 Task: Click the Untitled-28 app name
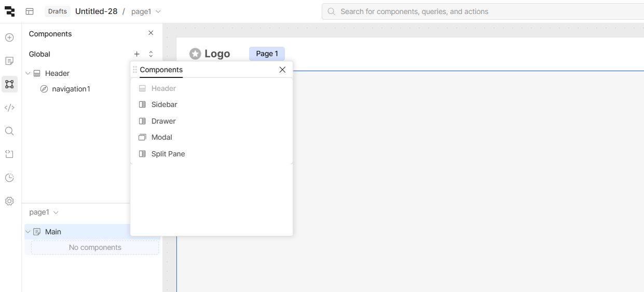pyautogui.click(x=97, y=11)
